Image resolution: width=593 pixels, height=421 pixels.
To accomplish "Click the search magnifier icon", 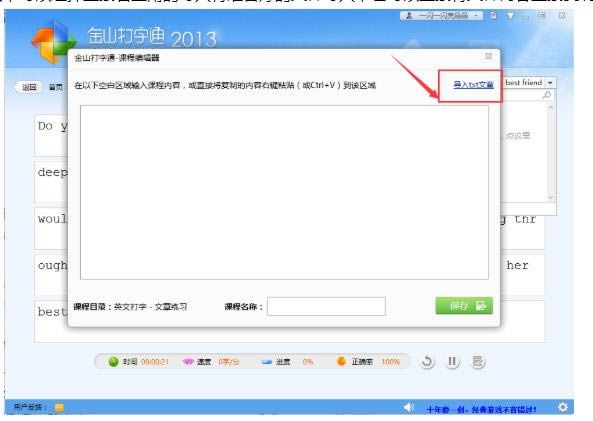I will click(x=546, y=95).
